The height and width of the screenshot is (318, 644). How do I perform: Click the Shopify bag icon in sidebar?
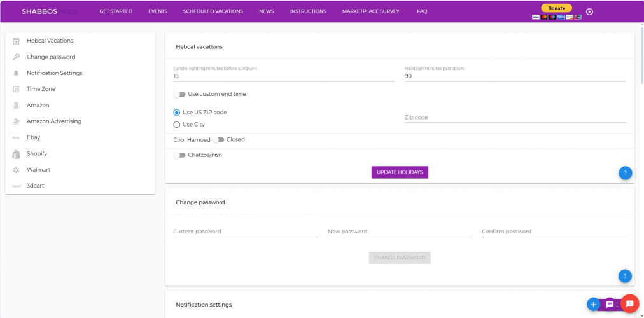coord(16,154)
